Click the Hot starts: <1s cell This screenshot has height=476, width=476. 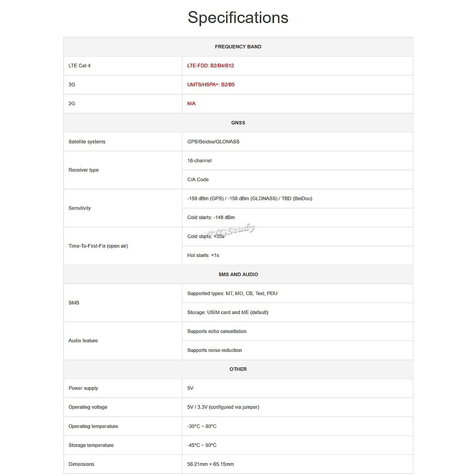[203, 255]
